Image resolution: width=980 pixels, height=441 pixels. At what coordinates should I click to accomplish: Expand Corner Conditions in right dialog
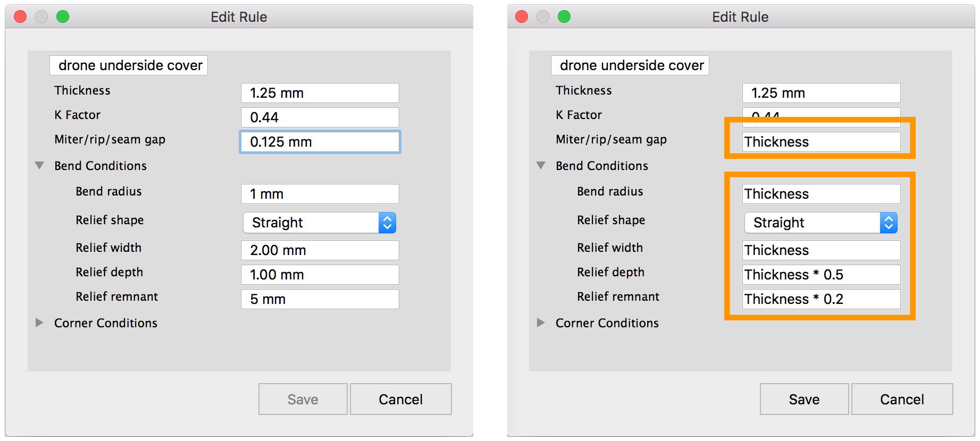coord(541,323)
